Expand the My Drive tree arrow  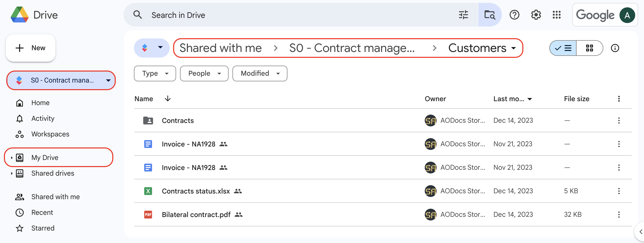[12, 158]
